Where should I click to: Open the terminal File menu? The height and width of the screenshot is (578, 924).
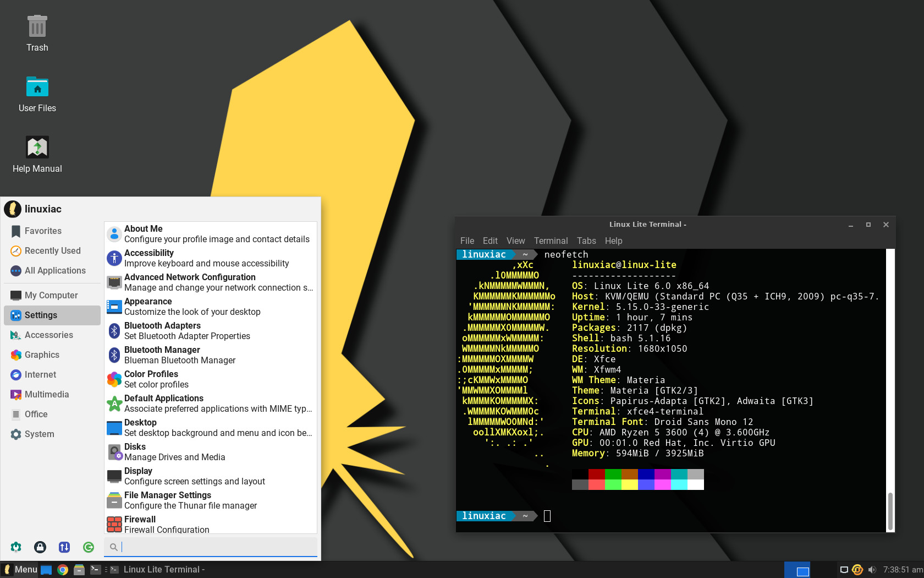[x=467, y=241]
